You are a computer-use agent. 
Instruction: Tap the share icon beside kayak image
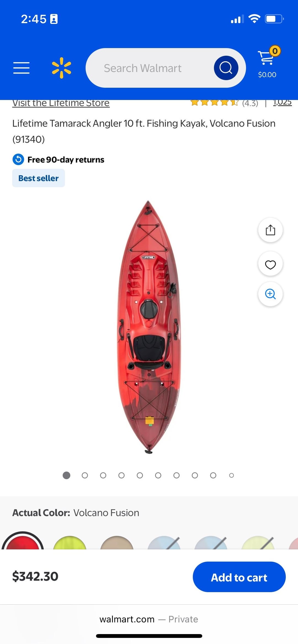(270, 230)
